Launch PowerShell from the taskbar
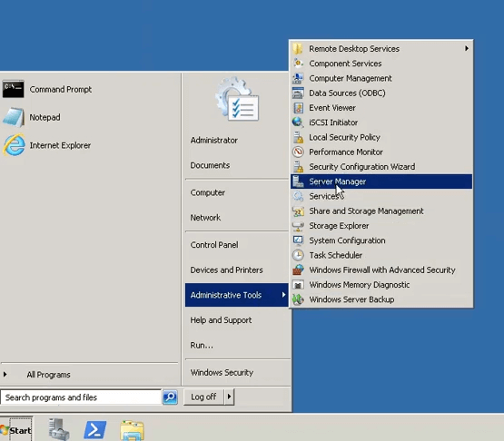504x441 pixels. (95, 430)
